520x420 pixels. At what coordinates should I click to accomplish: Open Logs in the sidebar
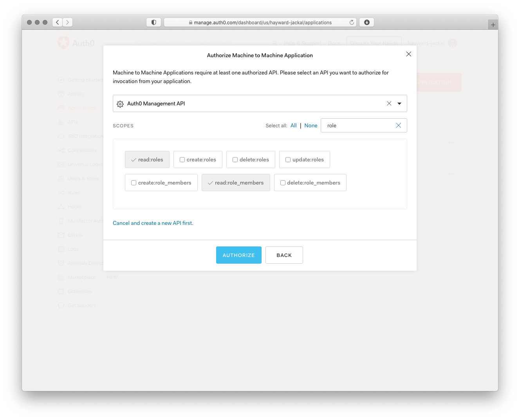pos(69,249)
